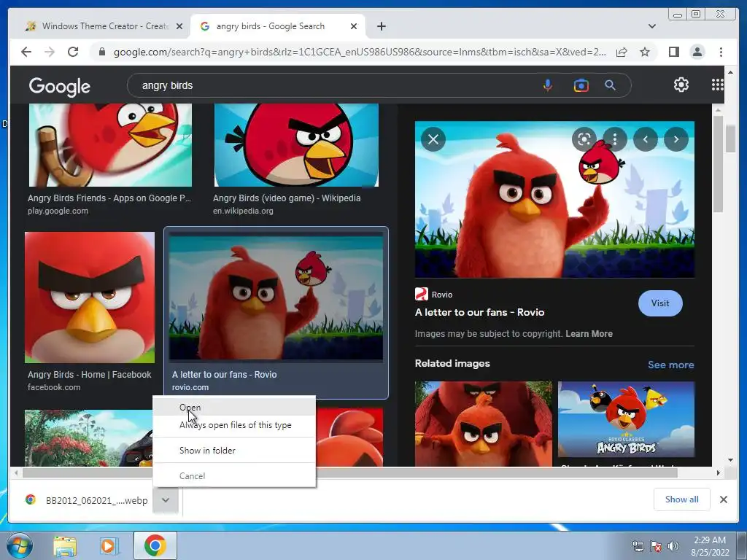
Task: Choose Open from download menu
Action: tap(234, 407)
